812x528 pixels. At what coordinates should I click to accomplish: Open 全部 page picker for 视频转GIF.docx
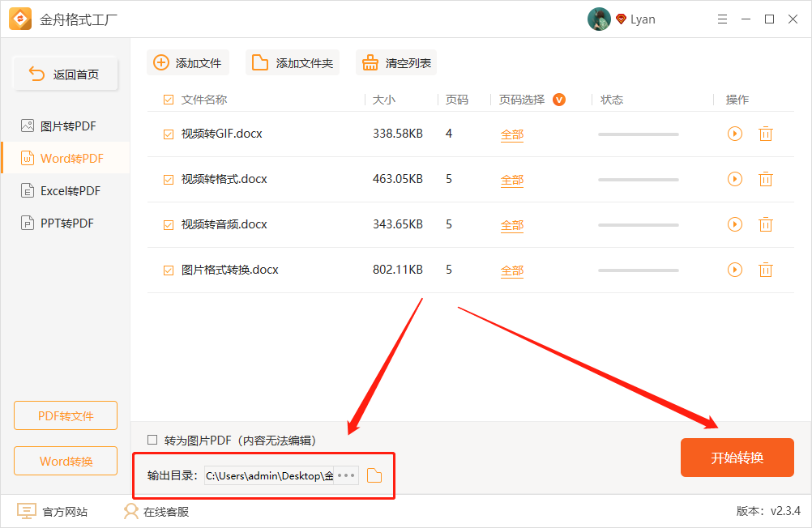click(511, 134)
